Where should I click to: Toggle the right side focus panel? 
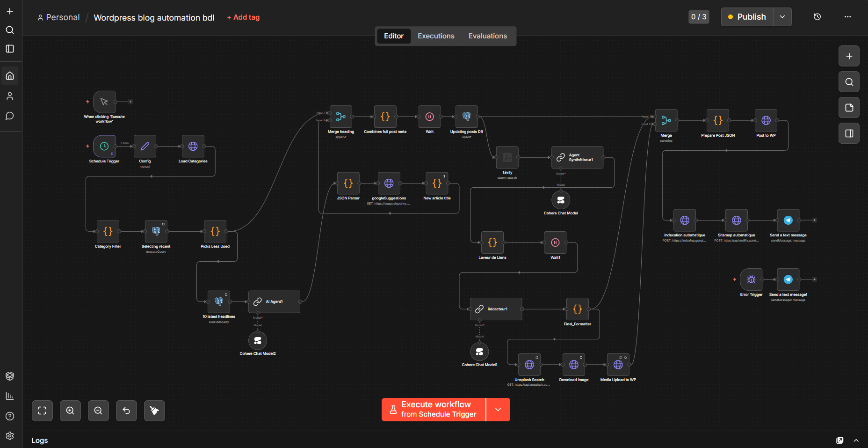pyautogui.click(x=849, y=133)
